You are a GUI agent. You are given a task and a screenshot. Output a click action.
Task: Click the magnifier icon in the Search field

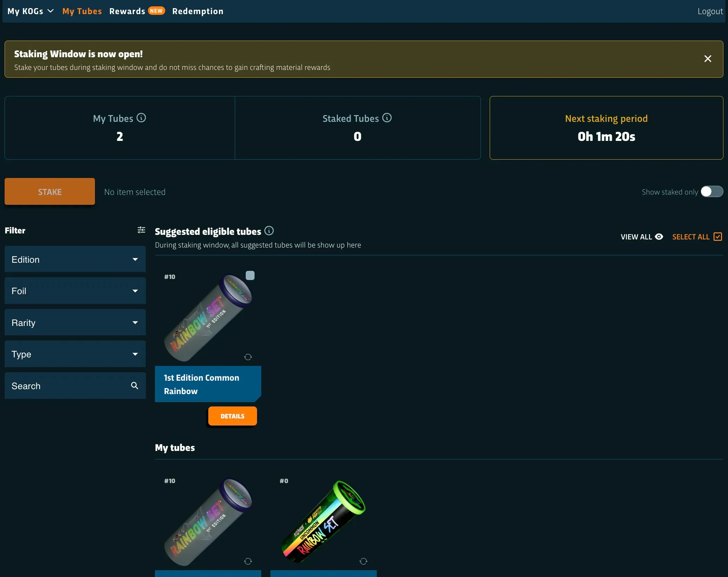[x=135, y=386]
